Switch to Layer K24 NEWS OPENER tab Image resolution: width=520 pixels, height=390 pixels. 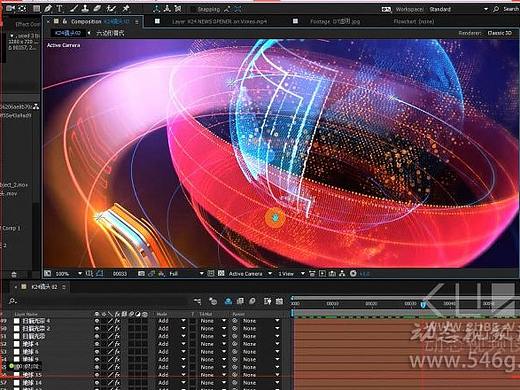(x=219, y=21)
